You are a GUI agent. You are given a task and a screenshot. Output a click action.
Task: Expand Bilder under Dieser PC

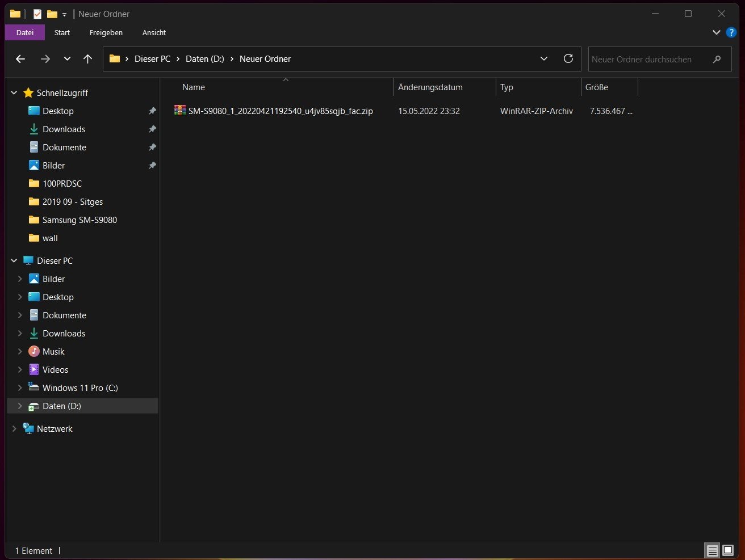point(20,279)
